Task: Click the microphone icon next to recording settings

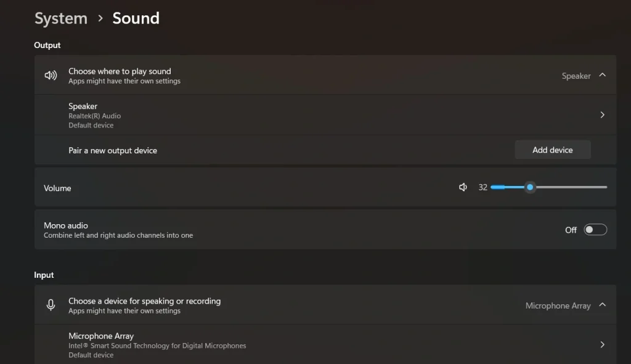Action: 51,305
